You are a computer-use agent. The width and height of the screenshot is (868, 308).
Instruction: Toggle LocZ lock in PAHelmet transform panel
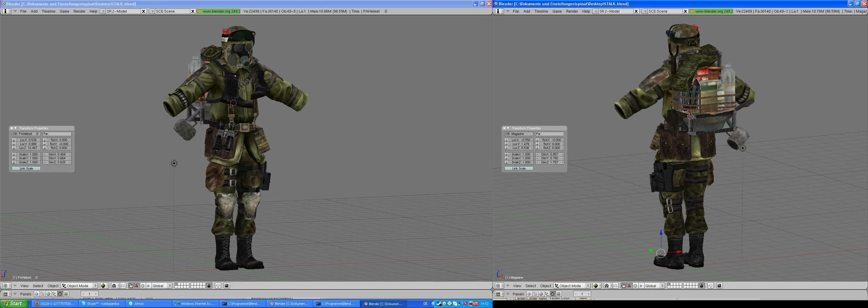[x=14, y=148]
